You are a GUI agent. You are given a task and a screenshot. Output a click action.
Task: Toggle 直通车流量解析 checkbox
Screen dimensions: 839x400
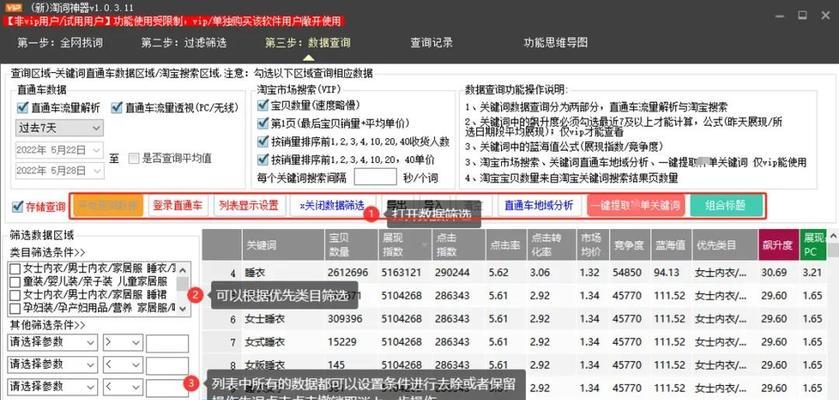click(22, 107)
